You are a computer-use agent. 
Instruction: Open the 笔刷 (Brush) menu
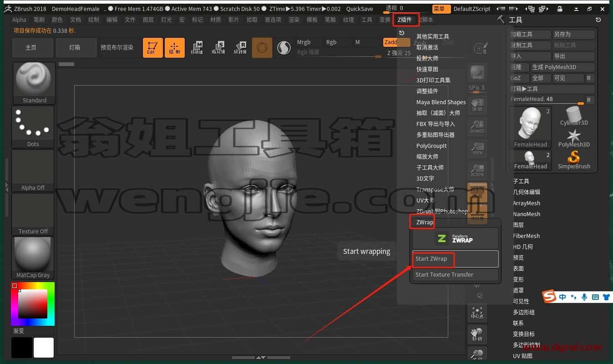pyautogui.click(x=39, y=20)
